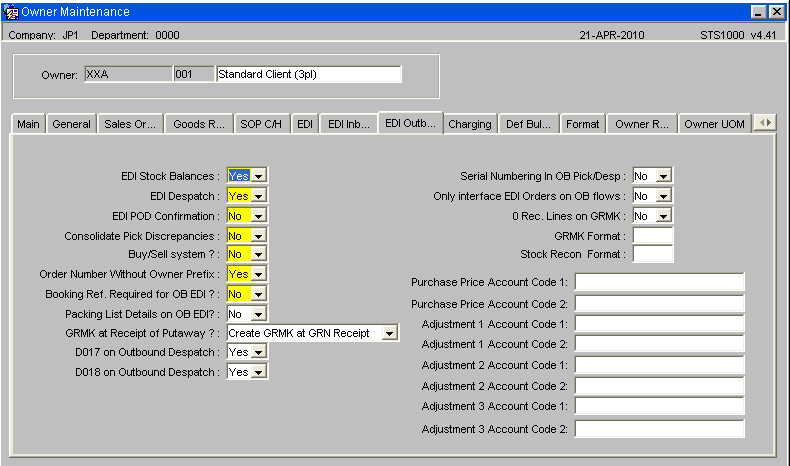Open the Sales Or... tab
The width and height of the screenshot is (790, 466).
pos(130,124)
